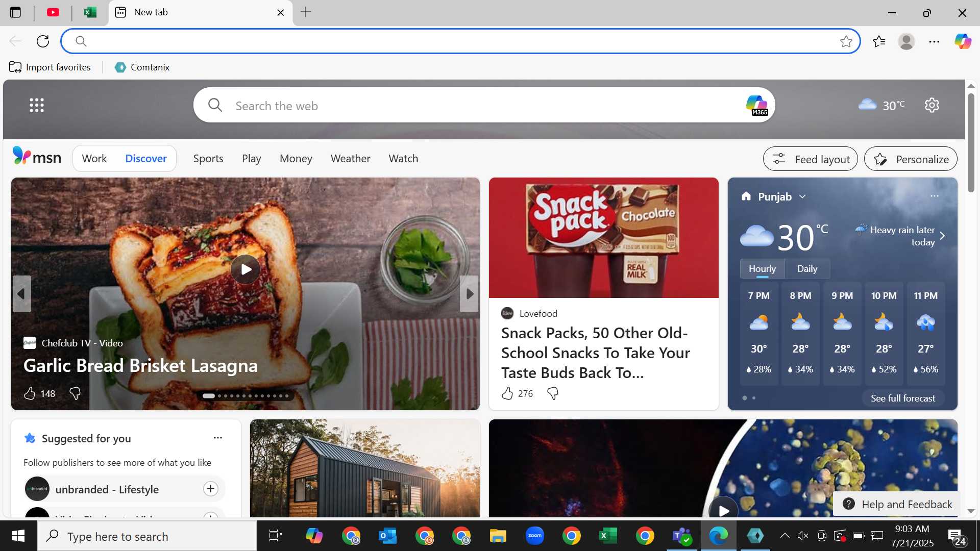Go to previous carousel slide
Screen dimensions: 980x551
21,294
